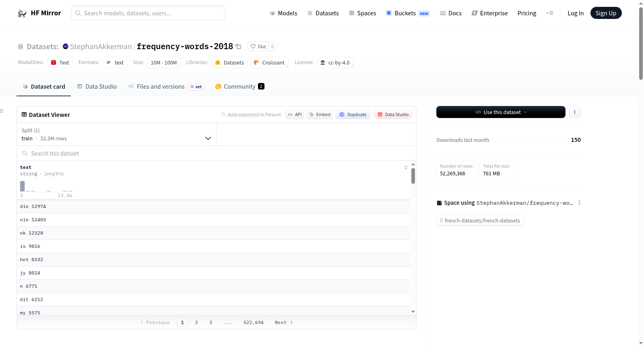Open StephanAkkerman profile link
This screenshot has height=347, width=644.
pos(101,46)
